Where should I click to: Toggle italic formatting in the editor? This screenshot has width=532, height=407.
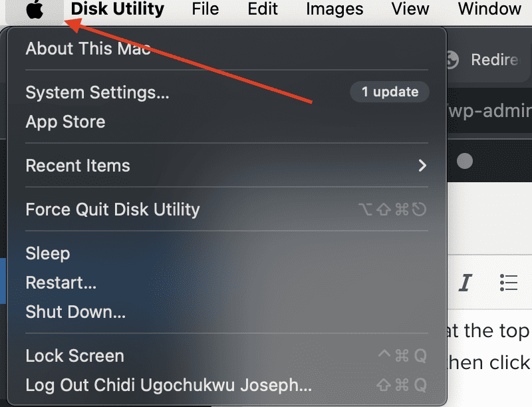coord(465,283)
